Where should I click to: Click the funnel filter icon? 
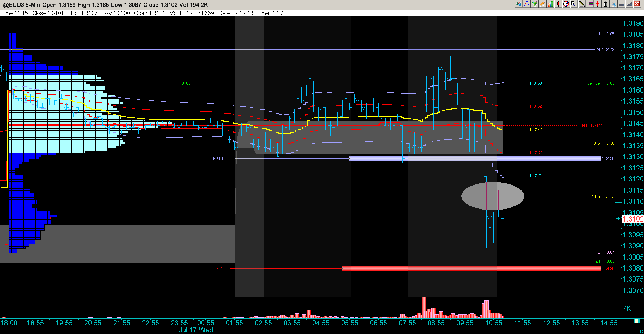coord(535,4)
